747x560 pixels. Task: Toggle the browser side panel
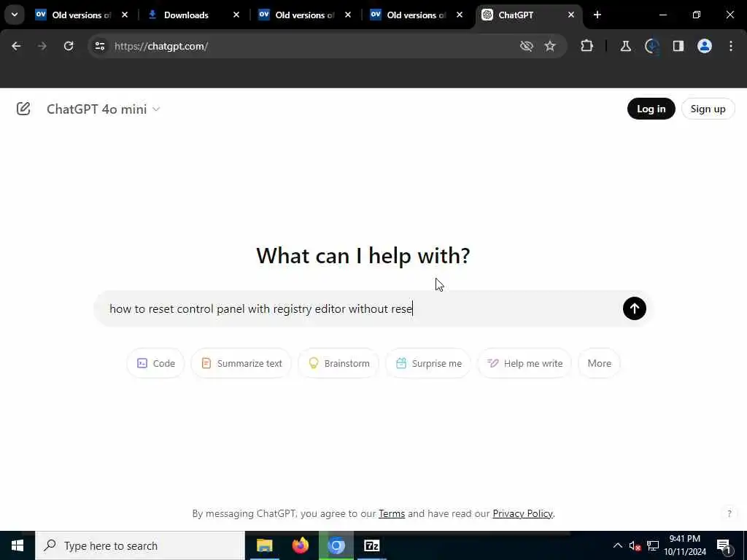click(678, 46)
